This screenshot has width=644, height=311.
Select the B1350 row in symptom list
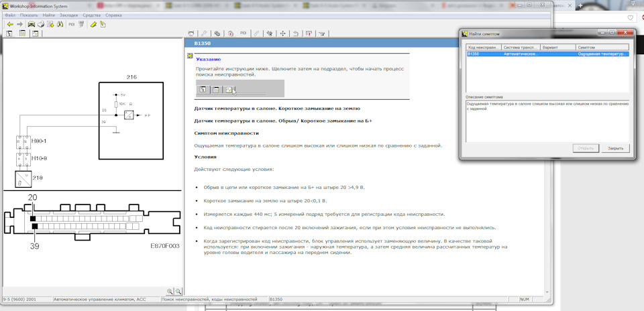click(547, 54)
